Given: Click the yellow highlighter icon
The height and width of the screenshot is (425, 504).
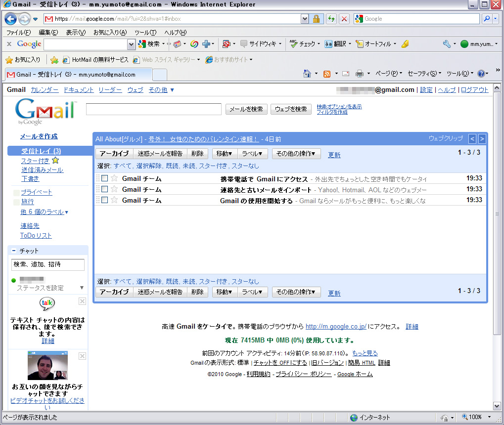Looking at the screenshot, I should [x=405, y=44].
